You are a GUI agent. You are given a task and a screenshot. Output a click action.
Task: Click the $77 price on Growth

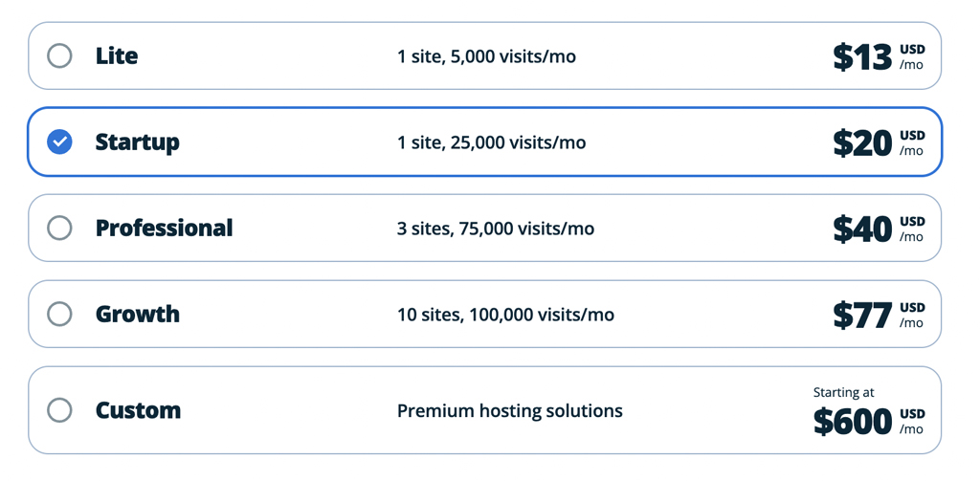click(x=862, y=316)
